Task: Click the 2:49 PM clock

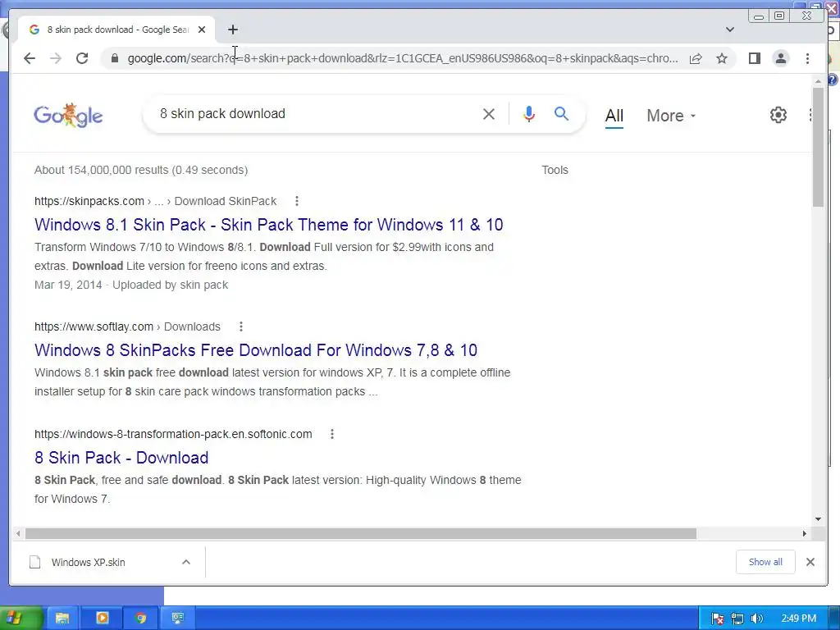Action: pos(798,619)
